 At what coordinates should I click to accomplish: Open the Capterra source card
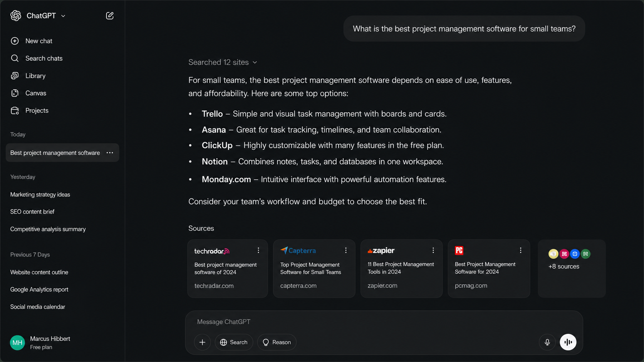314,269
